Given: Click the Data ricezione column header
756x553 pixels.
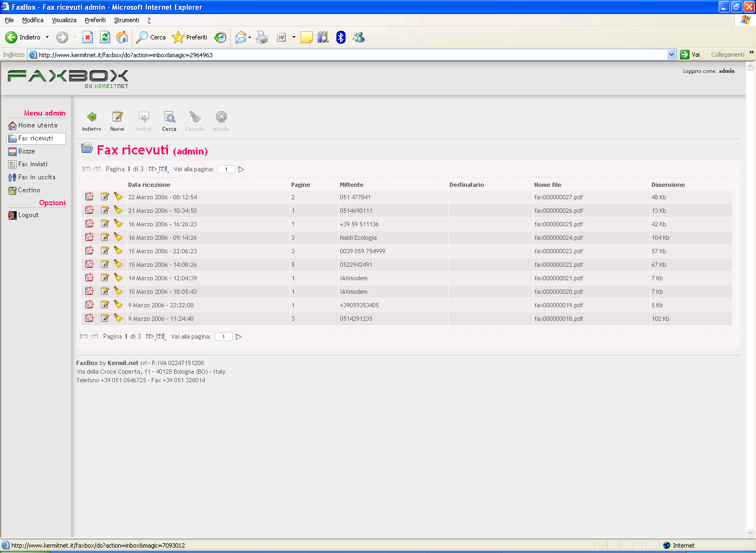Looking at the screenshot, I should [x=149, y=185].
